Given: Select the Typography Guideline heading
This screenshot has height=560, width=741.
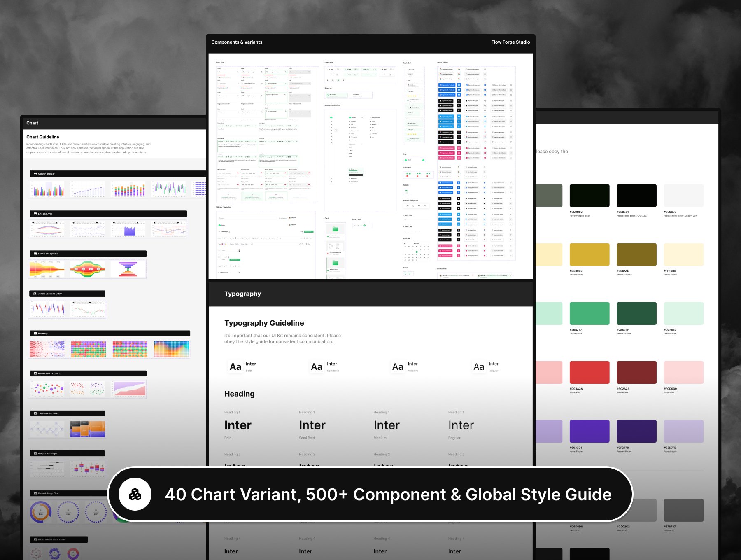Looking at the screenshot, I should tap(264, 323).
